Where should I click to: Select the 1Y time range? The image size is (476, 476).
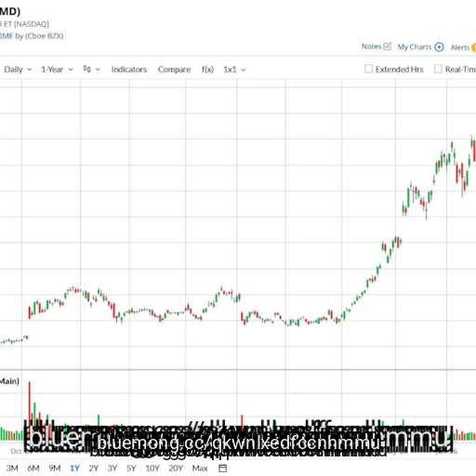(x=74, y=468)
